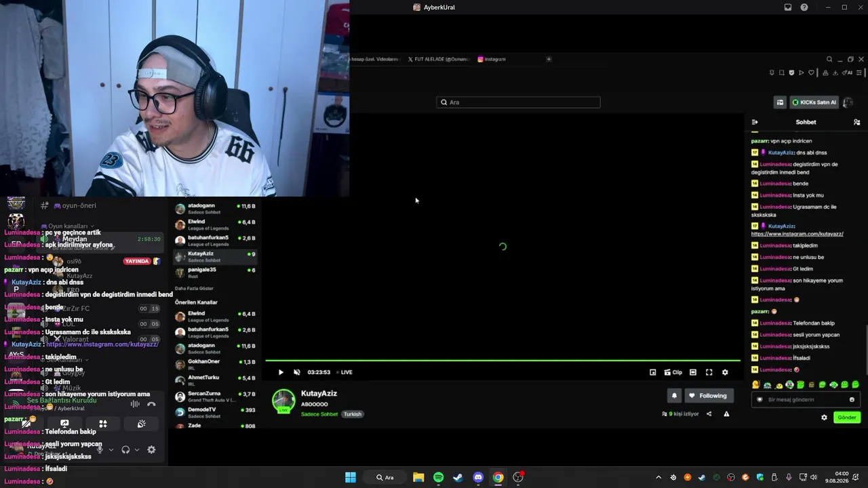Open the Windows Start menu

[351, 477]
